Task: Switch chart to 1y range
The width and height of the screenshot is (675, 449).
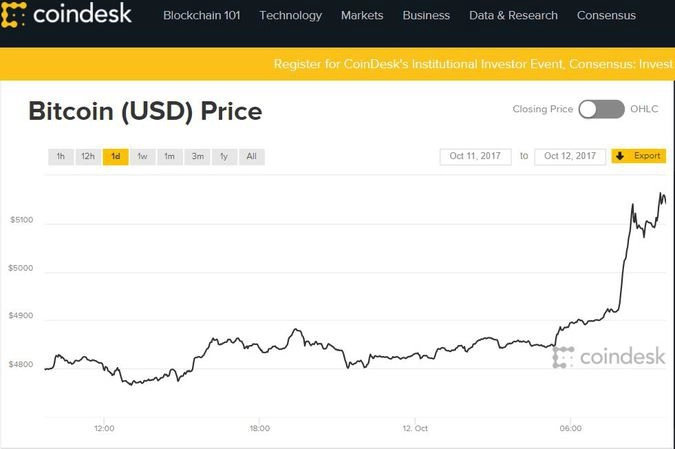Action: 224,156
